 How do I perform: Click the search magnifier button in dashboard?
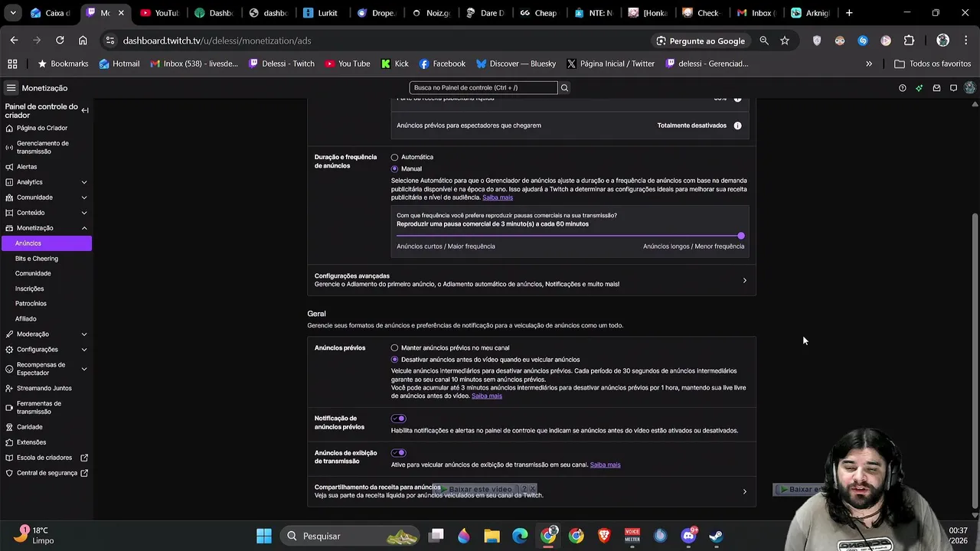pyautogui.click(x=564, y=88)
